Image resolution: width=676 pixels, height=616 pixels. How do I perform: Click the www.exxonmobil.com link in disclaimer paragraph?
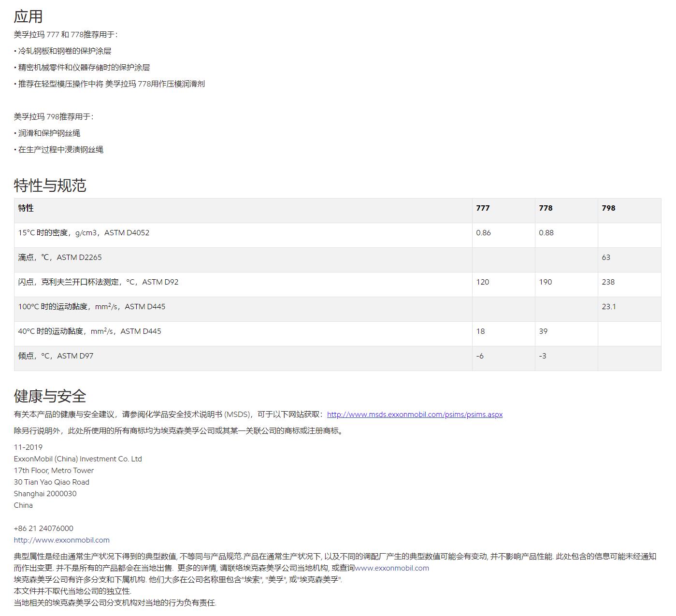tap(392, 568)
